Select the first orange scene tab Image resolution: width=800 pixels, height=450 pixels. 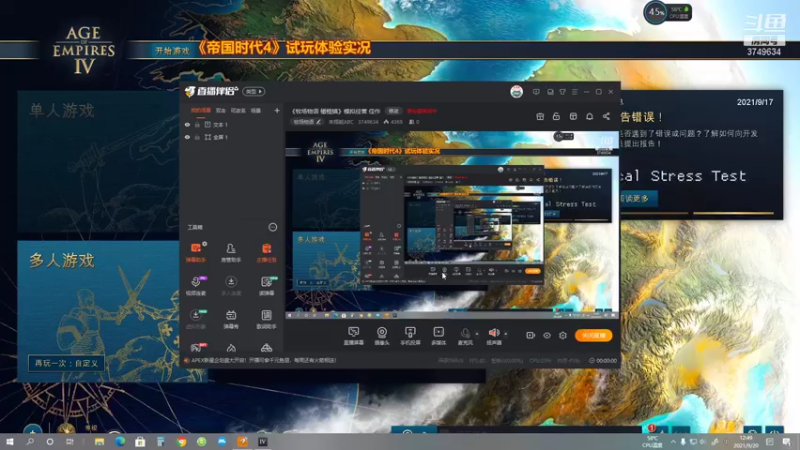point(201,110)
